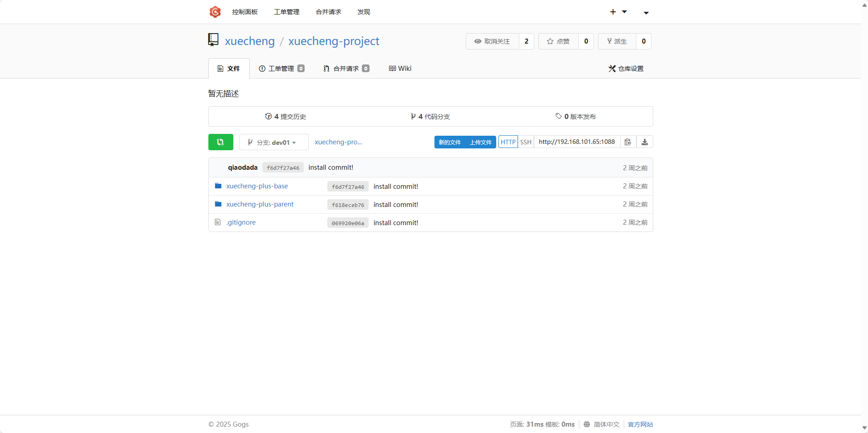Open the 官方网站 official website link
This screenshot has width=868, height=433.
click(x=641, y=424)
